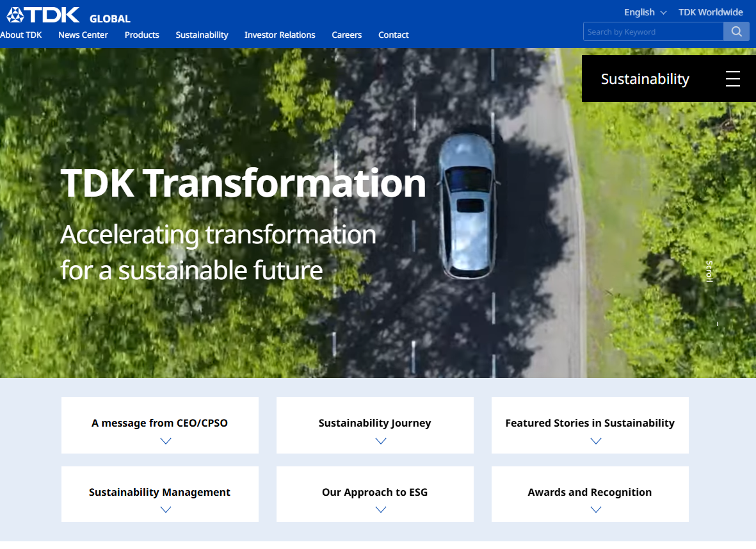Open the Products menu
The image size is (756, 549).
pyautogui.click(x=141, y=35)
